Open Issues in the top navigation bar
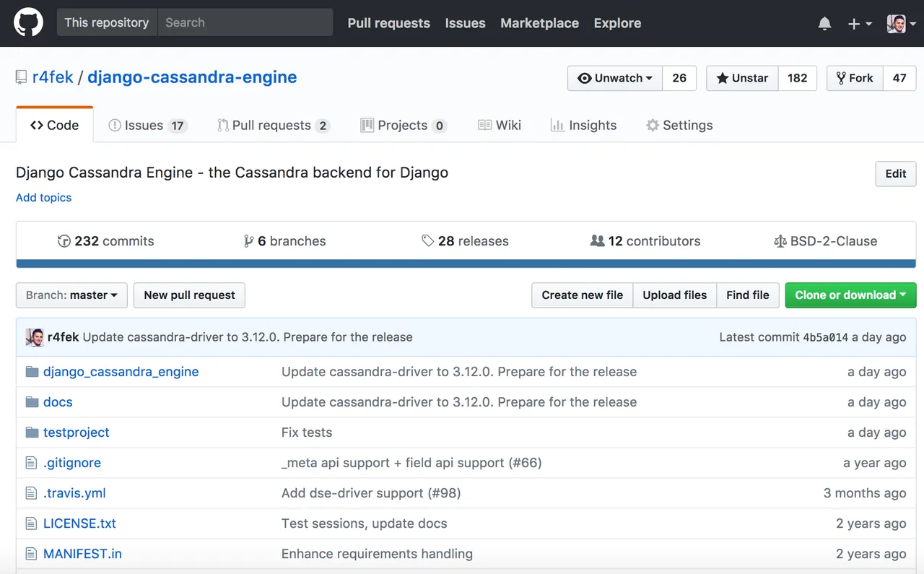The height and width of the screenshot is (574, 924). 465,23
